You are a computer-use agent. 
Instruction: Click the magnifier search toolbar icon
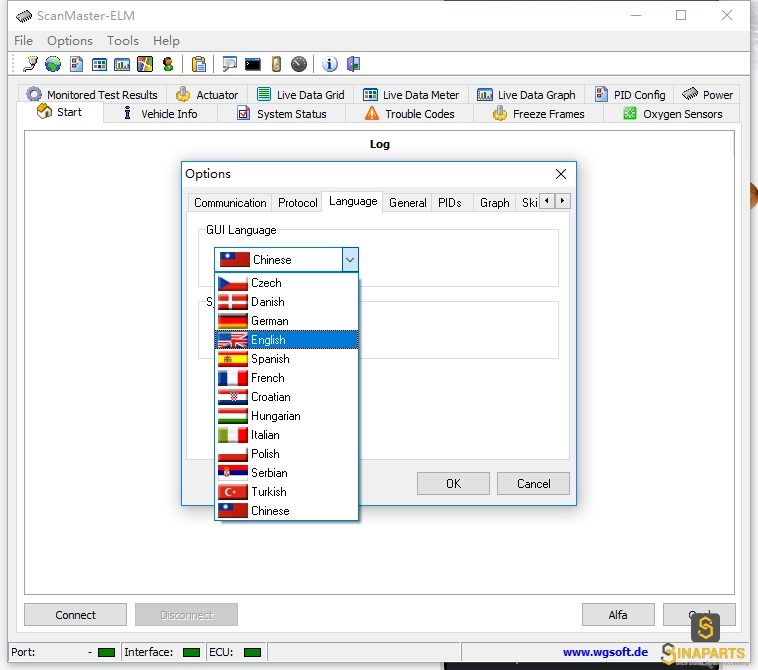(x=229, y=64)
